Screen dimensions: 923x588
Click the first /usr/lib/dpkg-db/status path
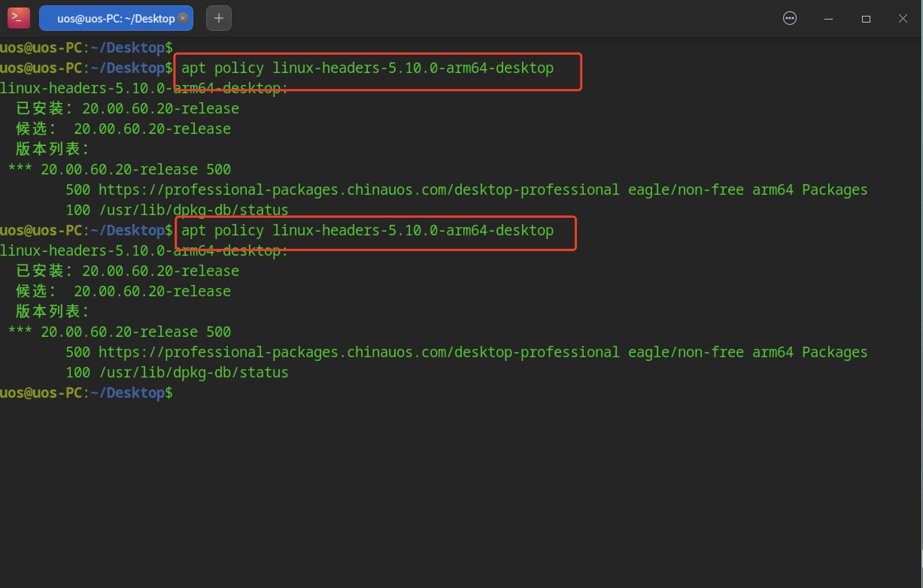[x=193, y=210]
